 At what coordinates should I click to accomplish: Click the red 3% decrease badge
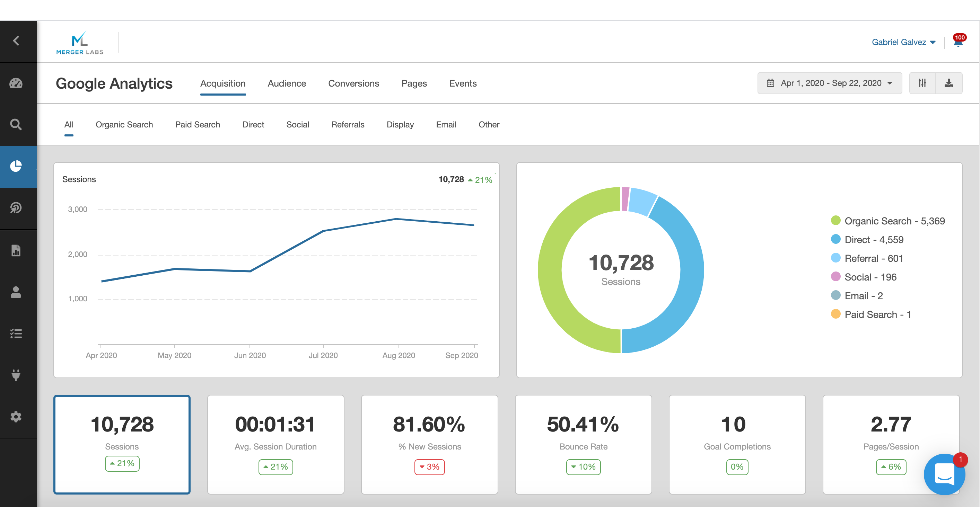pyautogui.click(x=429, y=467)
